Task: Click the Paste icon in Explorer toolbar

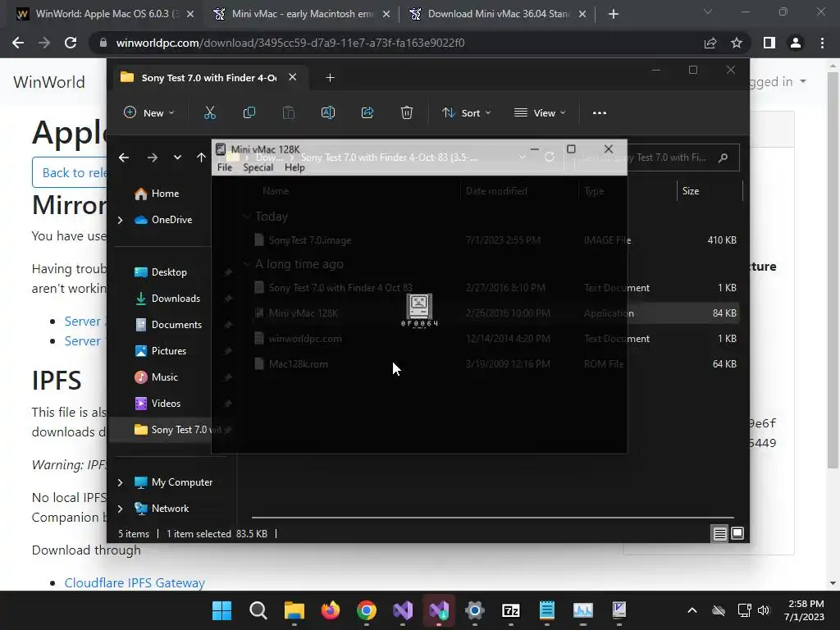Action: [288, 113]
